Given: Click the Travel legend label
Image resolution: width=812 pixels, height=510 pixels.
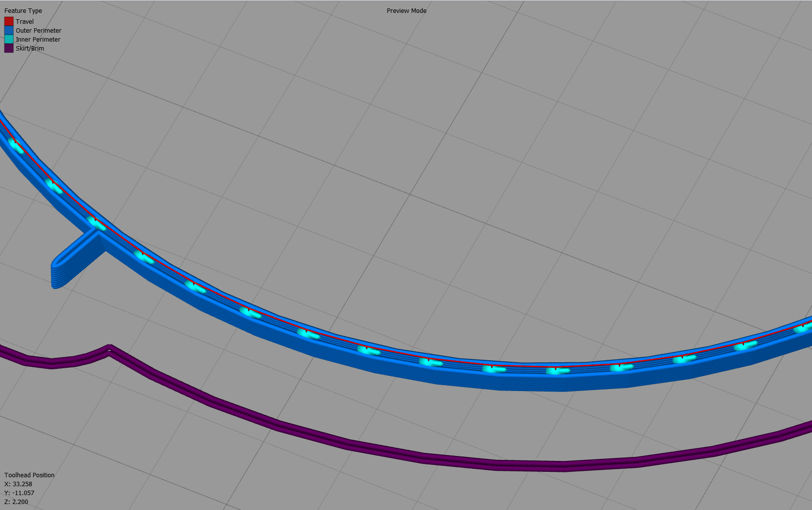Looking at the screenshot, I should 25,22.
